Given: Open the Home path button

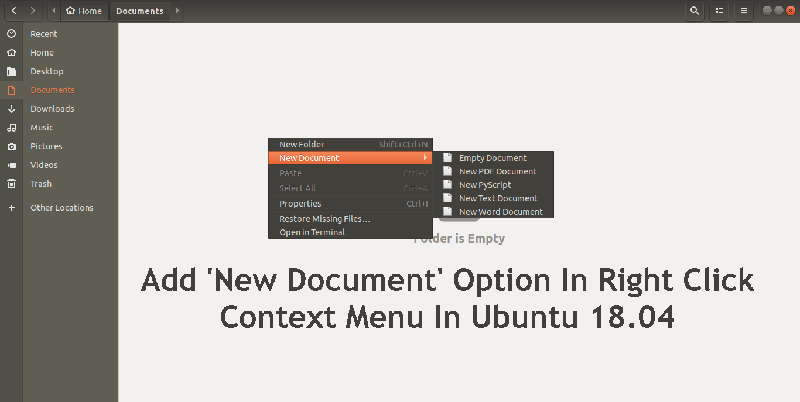Looking at the screenshot, I should click(x=84, y=10).
